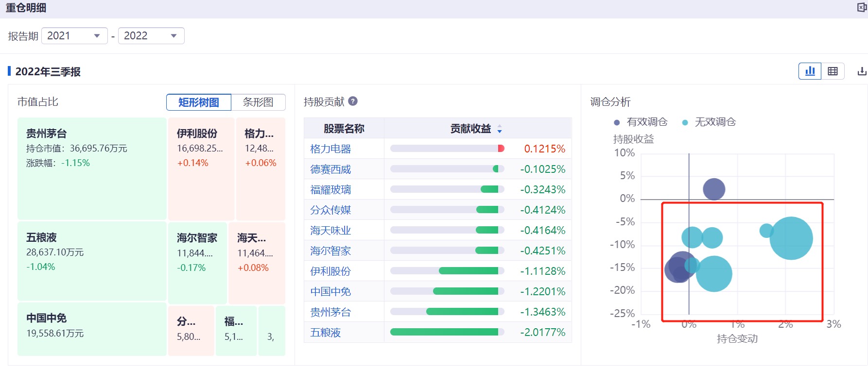Open 福耀玻璃 stock link
Image resolution: width=868 pixels, height=369 pixels.
[330, 190]
